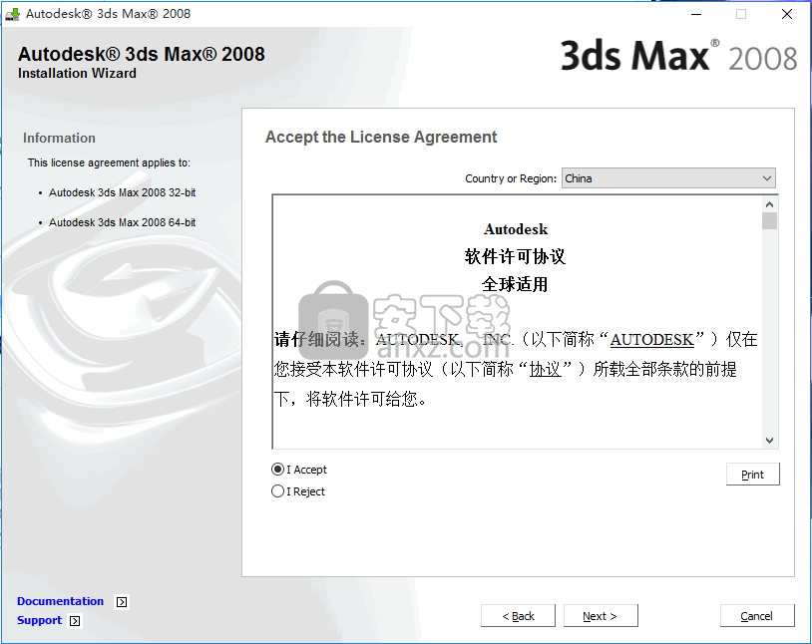Click the 软件许可协议 heading in the license
The image size is (812, 644).
pyautogui.click(x=515, y=256)
